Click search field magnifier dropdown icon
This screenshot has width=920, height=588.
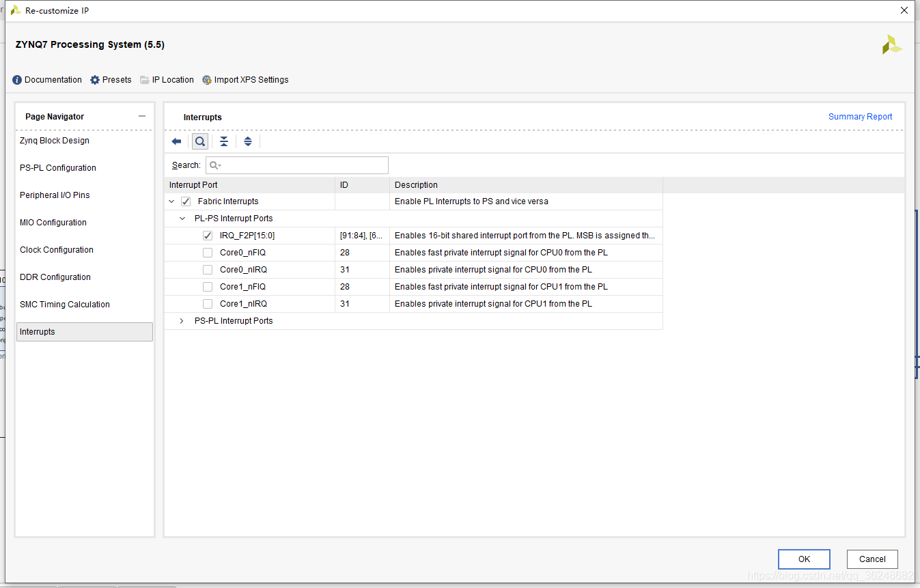point(215,165)
